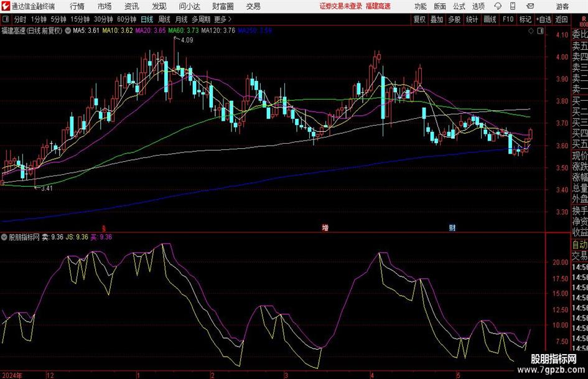Click the MA60: 3.73 indicator label

184,30
